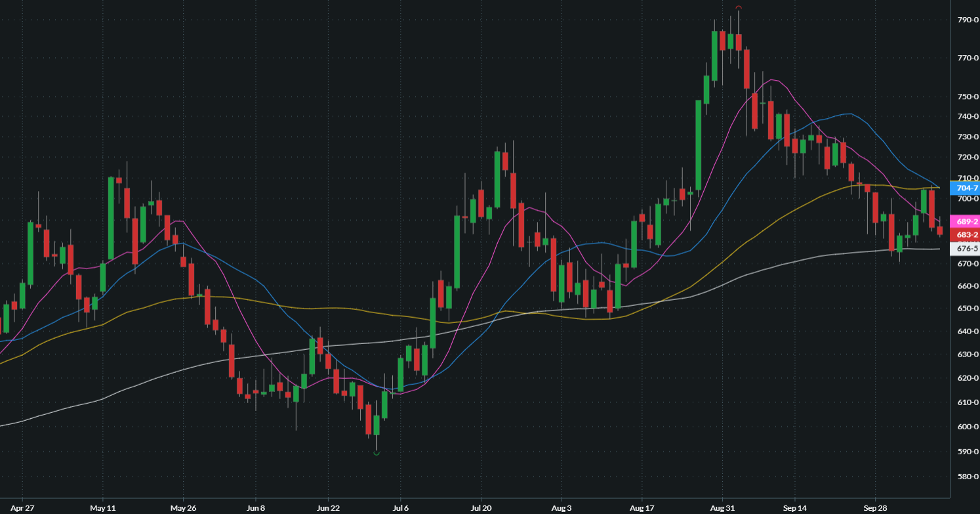The width and height of the screenshot is (980, 514).
Task: Select the Aug 3 date label
Action: (561, 508)
